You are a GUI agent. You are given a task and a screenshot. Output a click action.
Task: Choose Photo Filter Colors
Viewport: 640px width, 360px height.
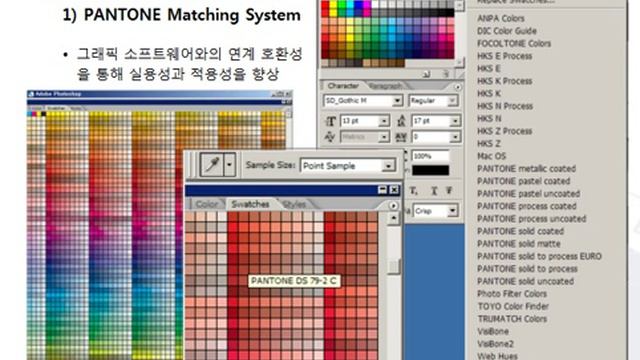pyautogui.click(x=512, y=294)
